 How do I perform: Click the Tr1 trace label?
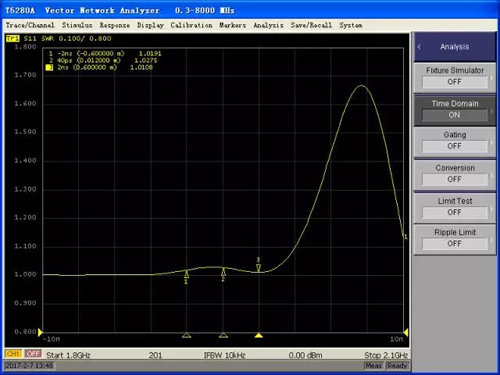(13, 38)
